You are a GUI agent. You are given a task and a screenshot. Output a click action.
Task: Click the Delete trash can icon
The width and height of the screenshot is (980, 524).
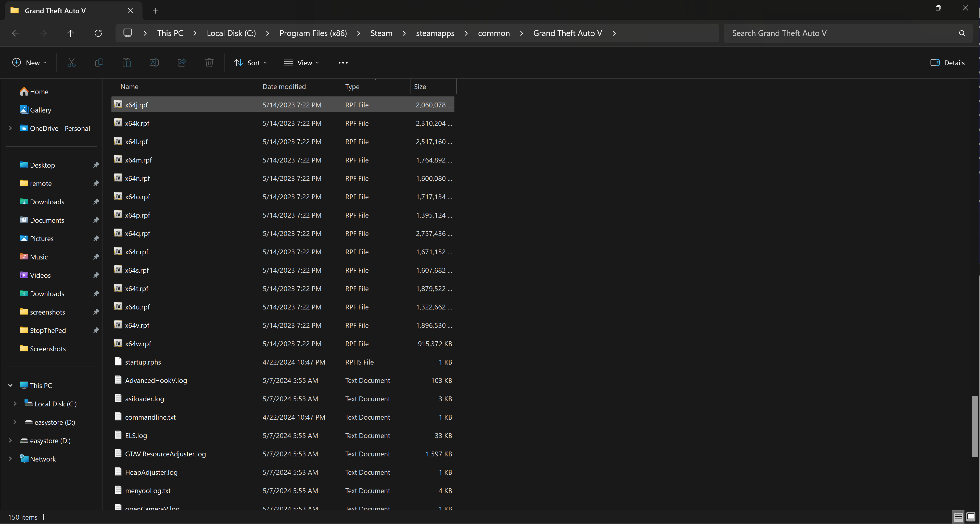click(x=209, y=63)
